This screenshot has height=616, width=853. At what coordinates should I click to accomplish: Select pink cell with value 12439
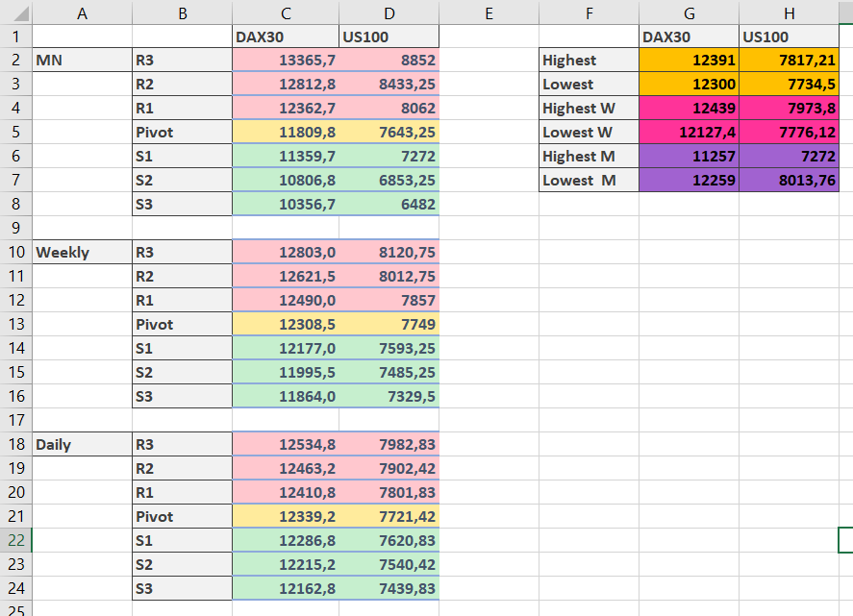click(x=689, y=108)
